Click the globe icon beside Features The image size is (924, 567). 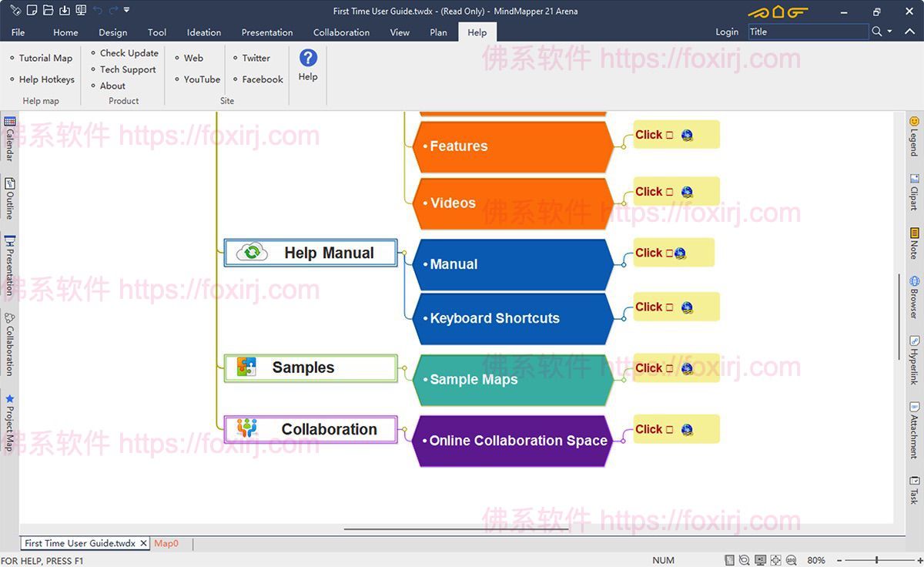[687, 136]
